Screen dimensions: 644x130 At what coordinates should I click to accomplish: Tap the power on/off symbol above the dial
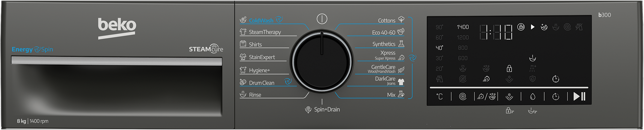click(322, 19)
